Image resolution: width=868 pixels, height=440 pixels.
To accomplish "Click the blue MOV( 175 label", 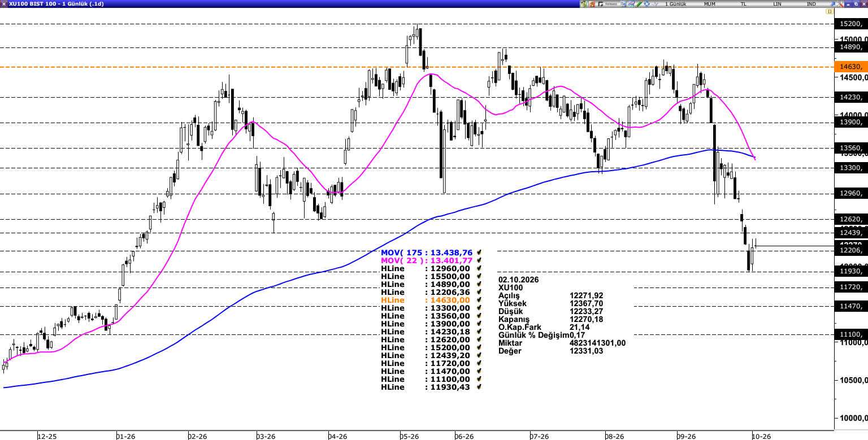I will [402, 252].
